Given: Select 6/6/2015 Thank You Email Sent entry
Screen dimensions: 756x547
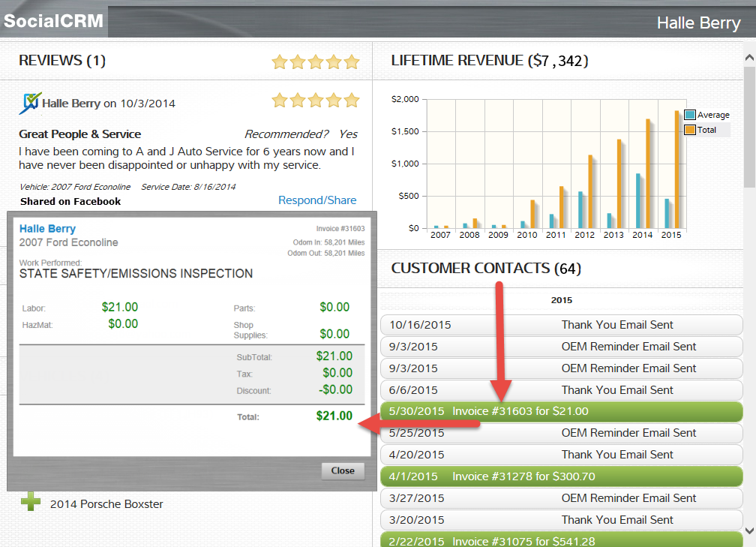Looking at the screenshot, I should point(561,390).
